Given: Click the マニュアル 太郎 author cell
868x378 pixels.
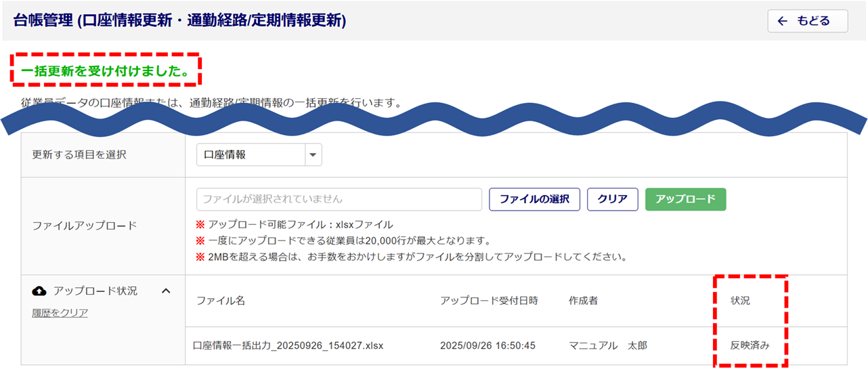Looking at the screenshot, I should [607, 345].
